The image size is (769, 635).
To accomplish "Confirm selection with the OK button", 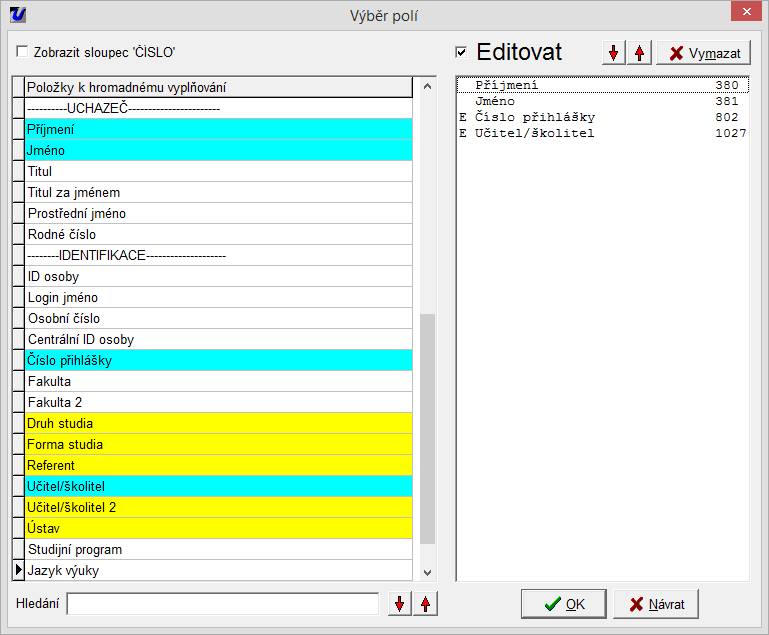I will pyautogui.click(x=563, y=604).
